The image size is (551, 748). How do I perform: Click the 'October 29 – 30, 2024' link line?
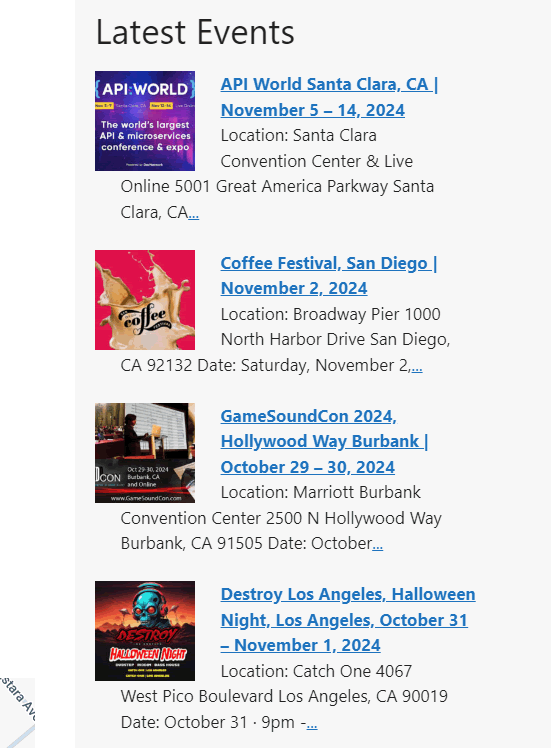point(308,467)
